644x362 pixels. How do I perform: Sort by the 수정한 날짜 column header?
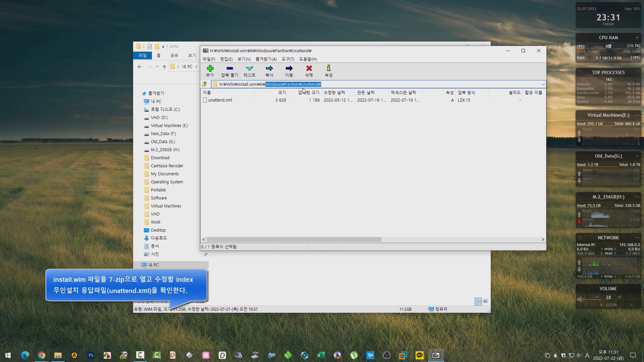338,93
